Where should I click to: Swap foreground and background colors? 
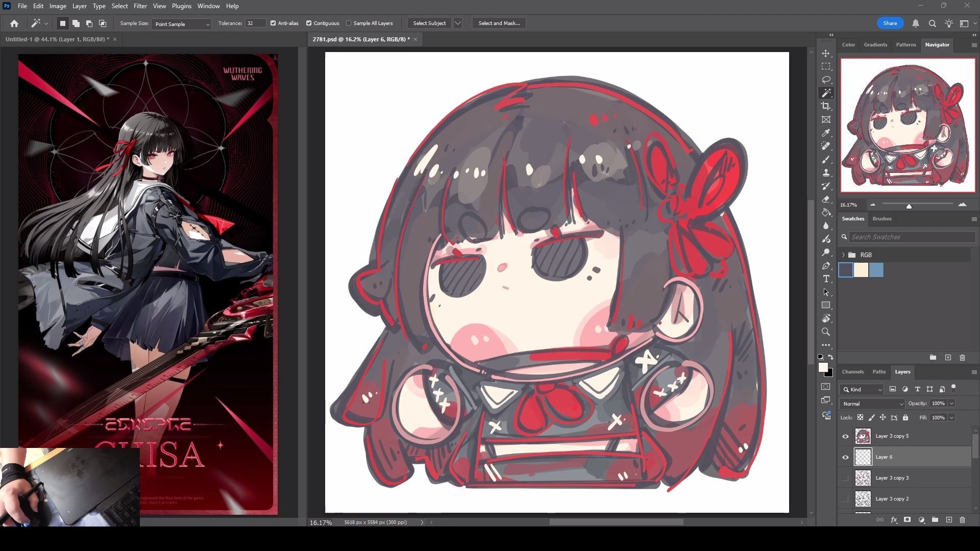click(x=831, y=357)
